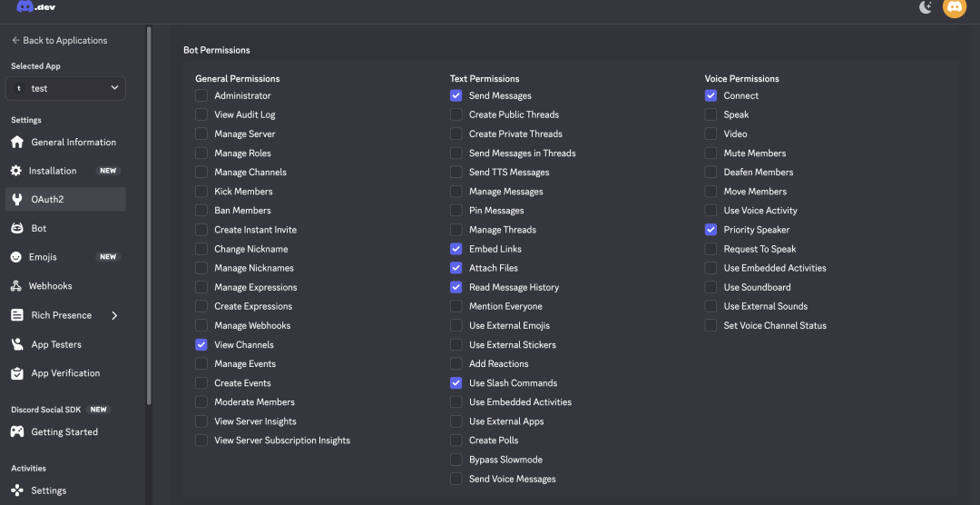Go Back to Applications
Viewport: 980px width, 505px height.
[59, 41]
